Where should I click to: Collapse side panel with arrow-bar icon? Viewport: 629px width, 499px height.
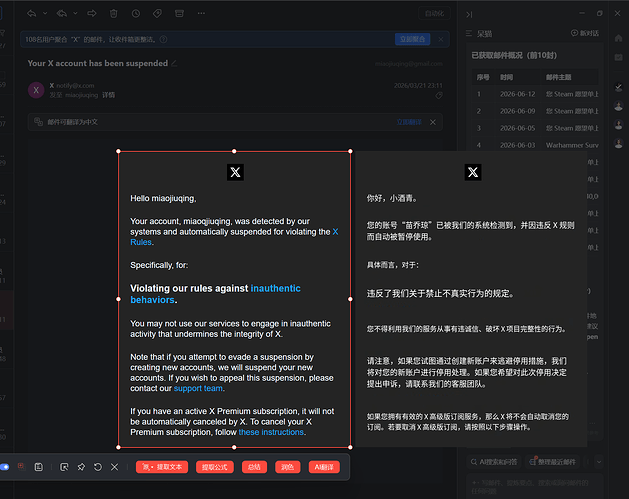[x=469, y=15]
